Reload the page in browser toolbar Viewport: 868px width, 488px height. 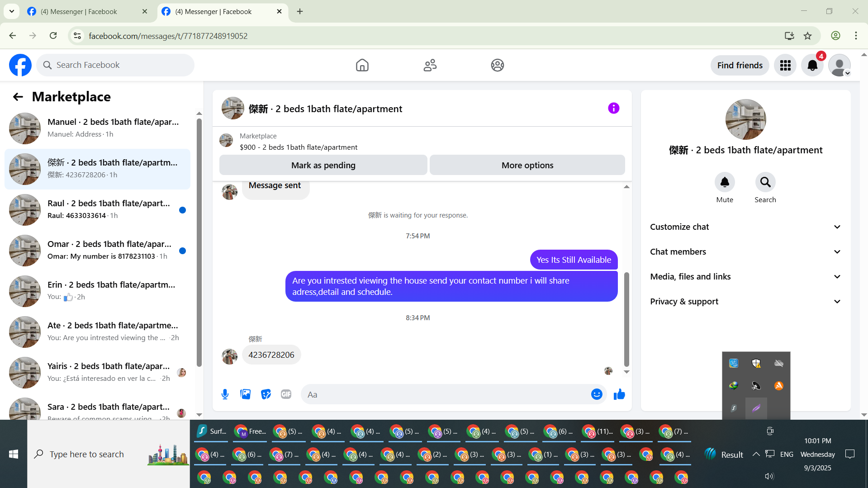coord(53,36)
